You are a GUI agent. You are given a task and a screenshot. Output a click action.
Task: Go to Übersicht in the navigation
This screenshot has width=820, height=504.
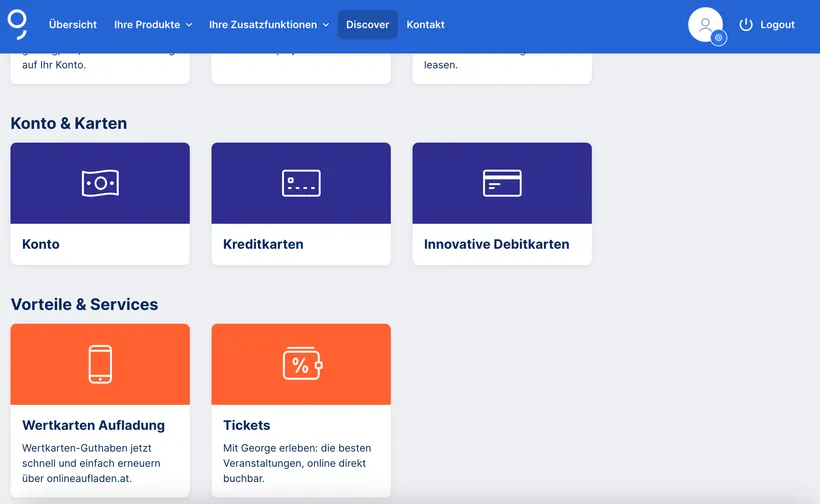tap(73, 25)
